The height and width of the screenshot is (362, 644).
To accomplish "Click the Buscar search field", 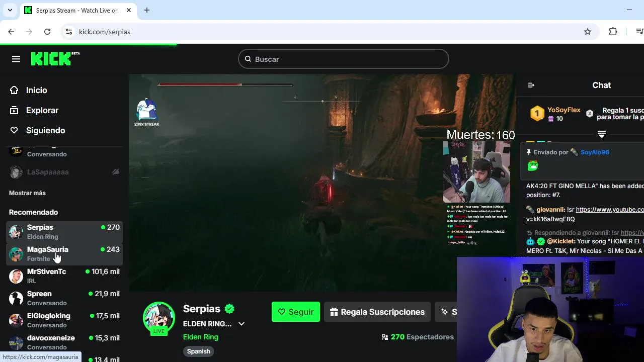I will click(343, 59).
